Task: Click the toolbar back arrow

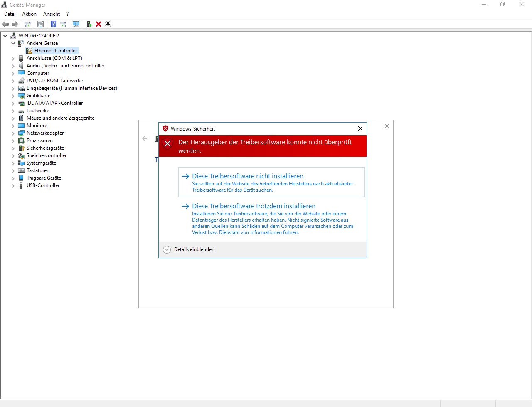Action: (x=5, y=24)
